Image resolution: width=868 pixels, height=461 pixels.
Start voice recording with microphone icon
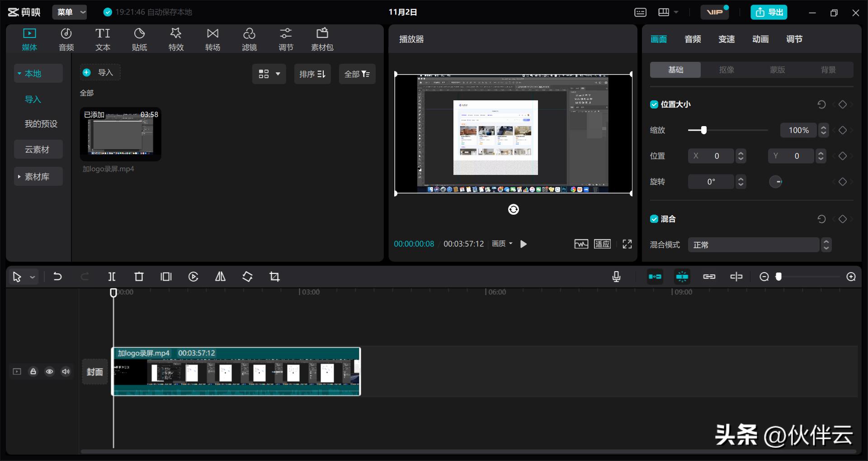click(616, 277)
